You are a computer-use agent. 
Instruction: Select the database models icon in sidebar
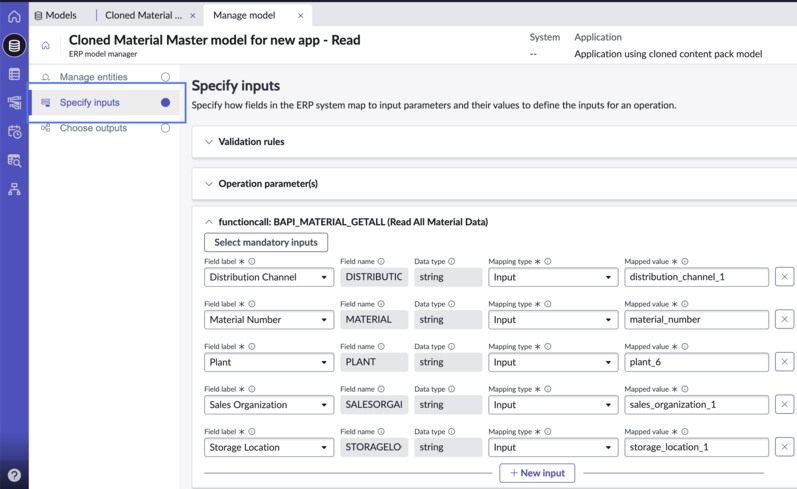[x=14, y=45]
